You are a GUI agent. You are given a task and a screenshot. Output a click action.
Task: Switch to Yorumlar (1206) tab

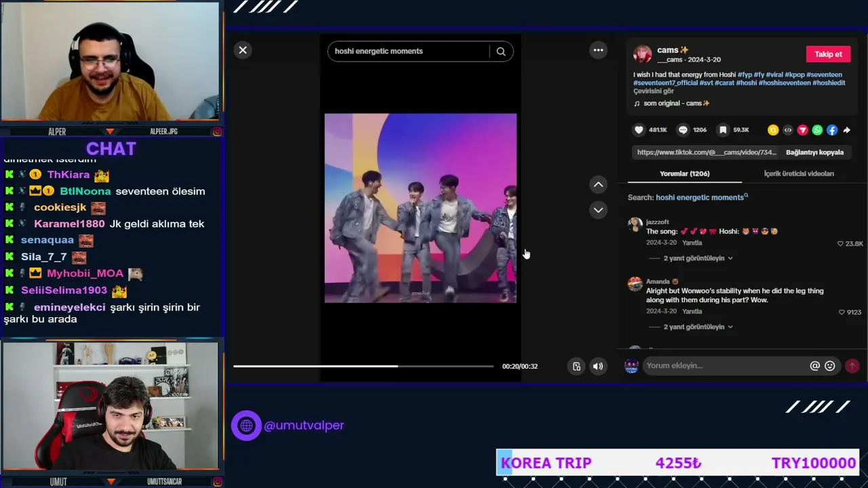685,174
